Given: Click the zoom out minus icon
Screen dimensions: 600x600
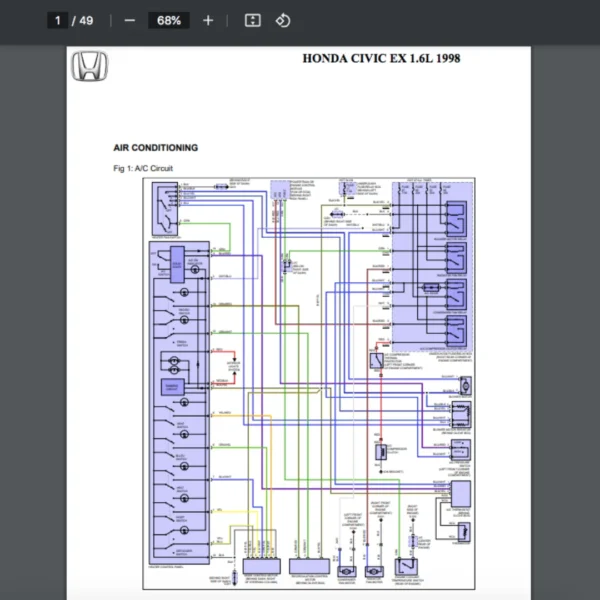Looking at the screenshot, I should click(x=129, y=20).
